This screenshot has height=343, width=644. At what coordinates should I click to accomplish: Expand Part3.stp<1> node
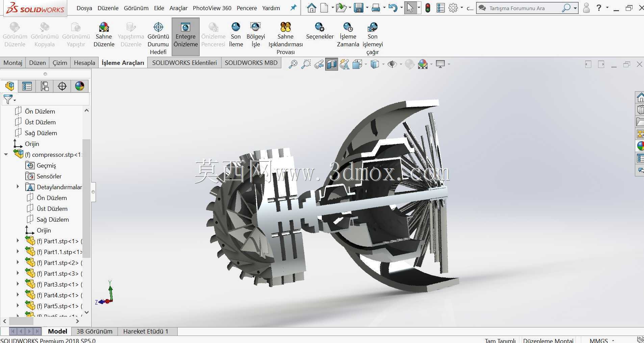pyautogui.click(x=18, y=284)
